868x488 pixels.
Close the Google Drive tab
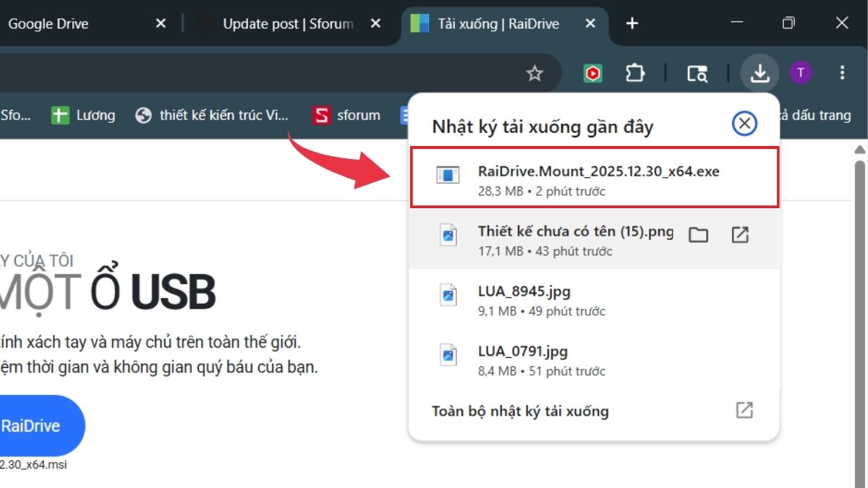tap(161, 24)
